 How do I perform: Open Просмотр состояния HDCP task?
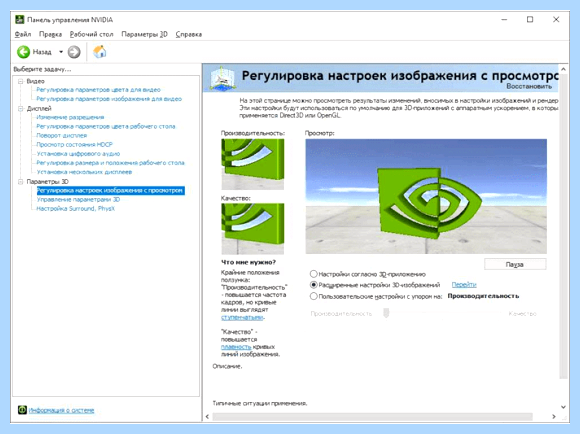(74, 145)
